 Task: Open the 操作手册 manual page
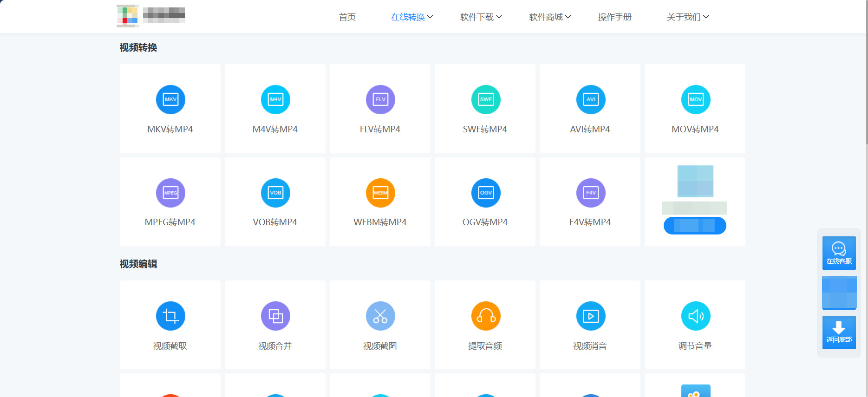click(615, 17)
